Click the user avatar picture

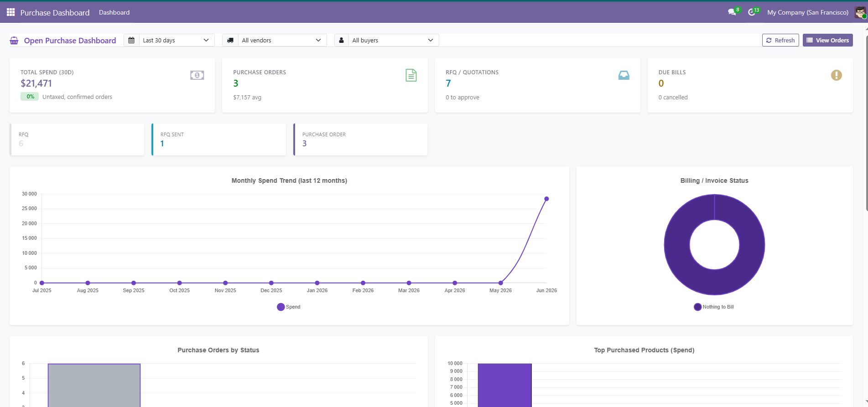click(860, 12)
